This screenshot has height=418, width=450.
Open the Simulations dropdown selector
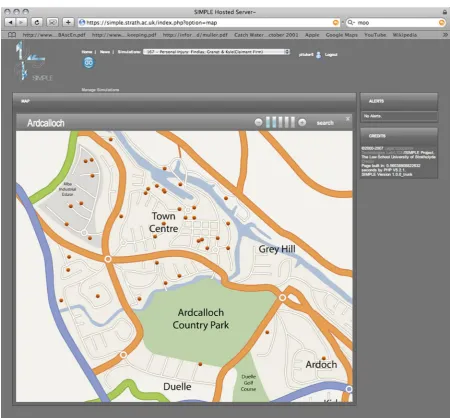(216, 52)
